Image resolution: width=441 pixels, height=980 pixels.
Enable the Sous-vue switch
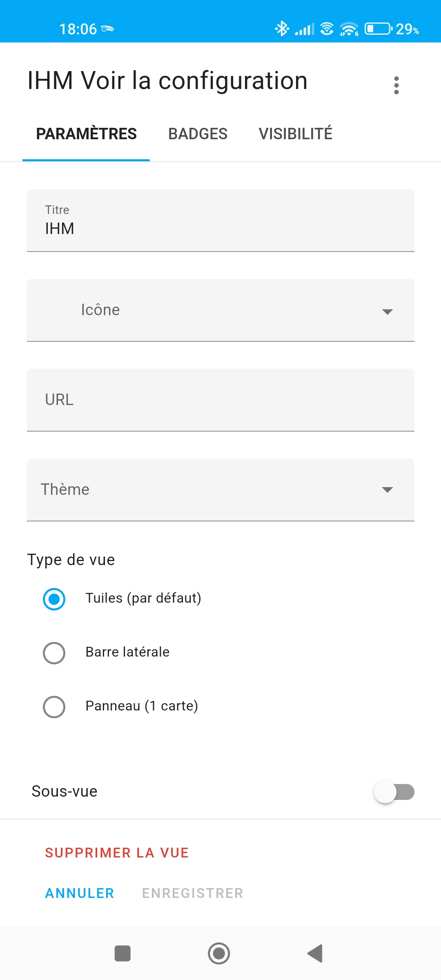point(394,792)
